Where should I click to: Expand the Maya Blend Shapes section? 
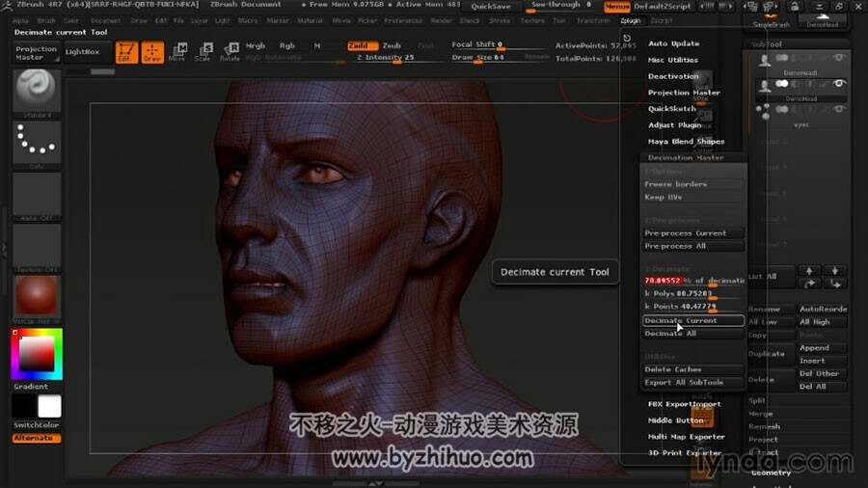pyautogui.click(x=687, y=141)
